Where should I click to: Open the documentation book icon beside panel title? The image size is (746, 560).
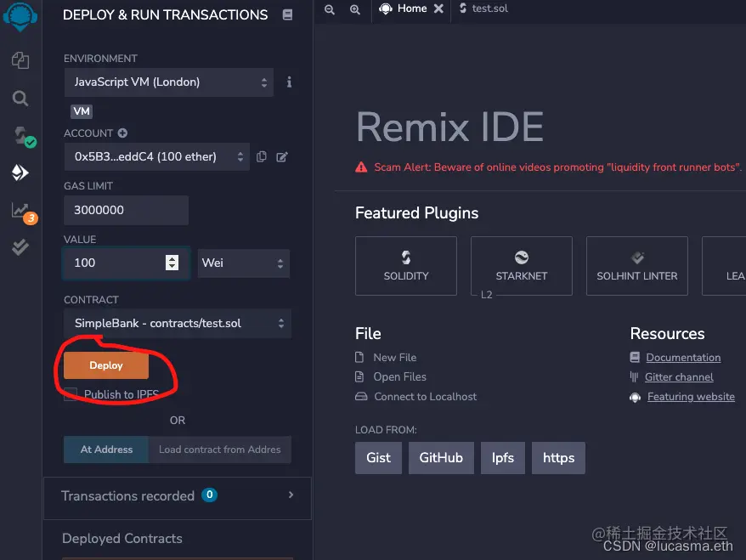click(287, 14)
